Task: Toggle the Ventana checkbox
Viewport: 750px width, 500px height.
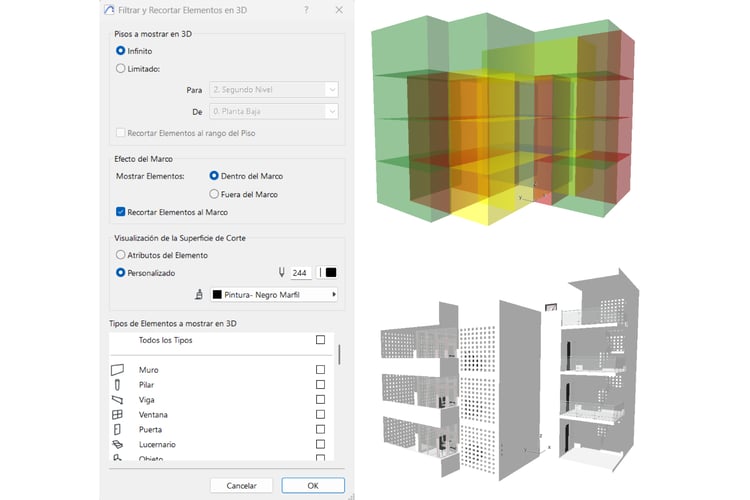Action: (320, 414)
